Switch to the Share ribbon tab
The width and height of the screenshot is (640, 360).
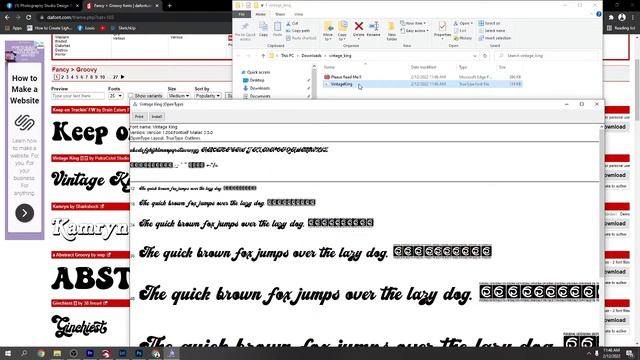280,14
